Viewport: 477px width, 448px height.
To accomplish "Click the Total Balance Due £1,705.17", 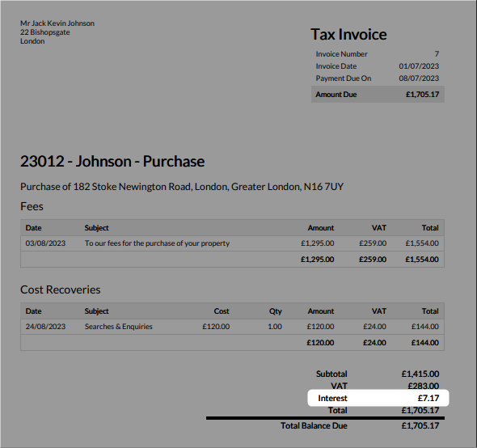I will point(420,425).
